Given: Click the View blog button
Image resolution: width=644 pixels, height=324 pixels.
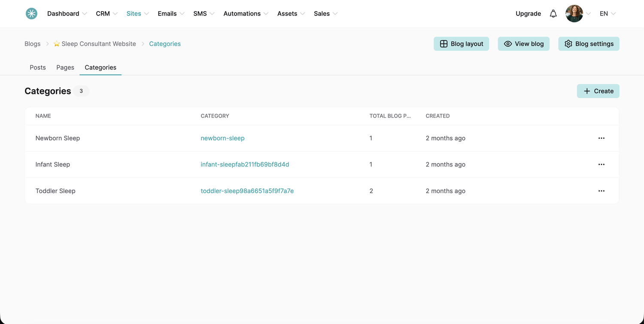Looking at the screenshot, I should tap(524, 44).
